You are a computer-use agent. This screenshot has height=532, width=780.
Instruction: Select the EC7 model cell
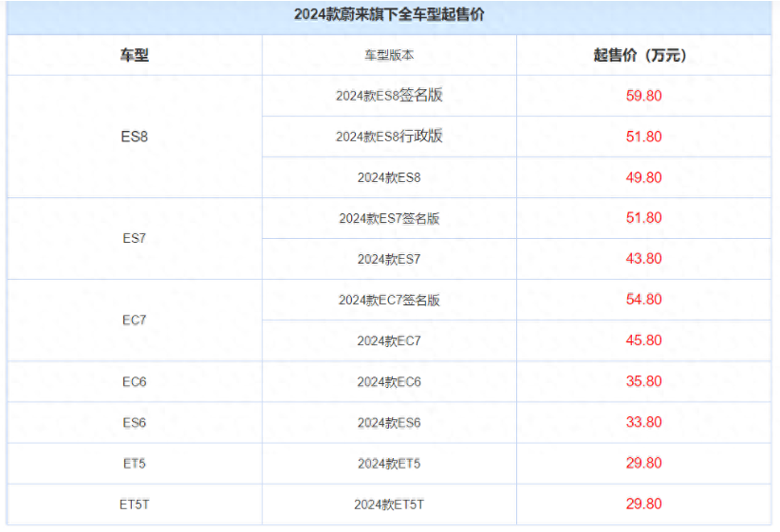(x=135, y=321)
